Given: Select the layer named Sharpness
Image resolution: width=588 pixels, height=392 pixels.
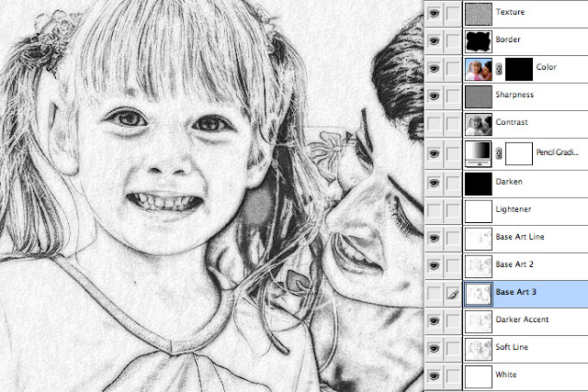Looking at the screenshot, I should click(514, 95).
